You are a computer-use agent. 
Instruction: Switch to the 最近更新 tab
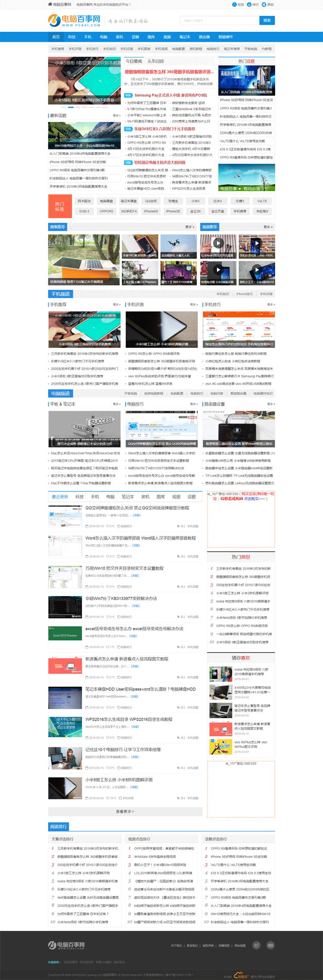click(x=60, y=497)
